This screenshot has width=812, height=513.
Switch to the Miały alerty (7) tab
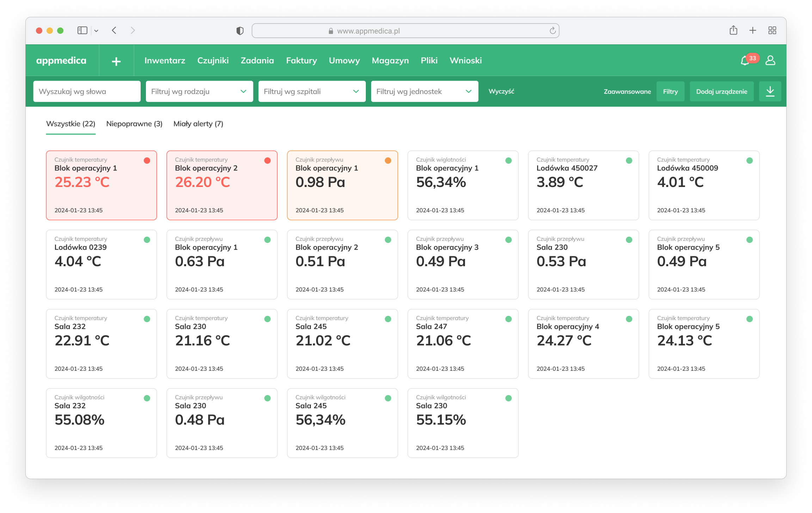(198, 124)
